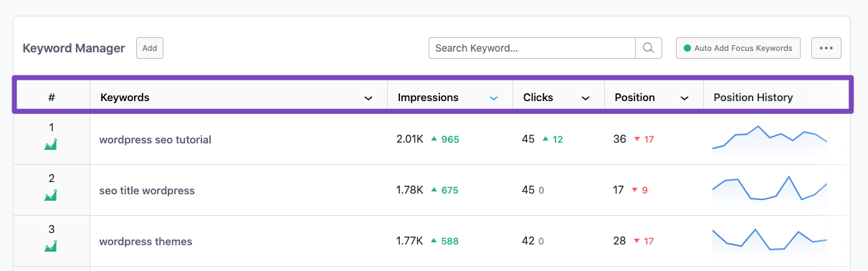The width and height of the screenshot is (868, 271).
Task: Open the wordpress seo tutorial keyword
Action: [x=156, y=140]
